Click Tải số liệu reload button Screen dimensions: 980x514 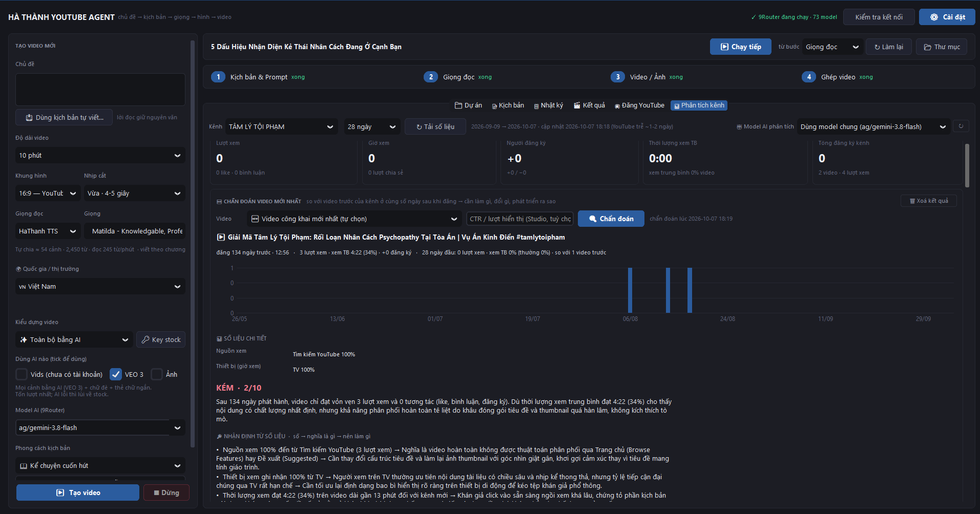(x=435, y=126)
